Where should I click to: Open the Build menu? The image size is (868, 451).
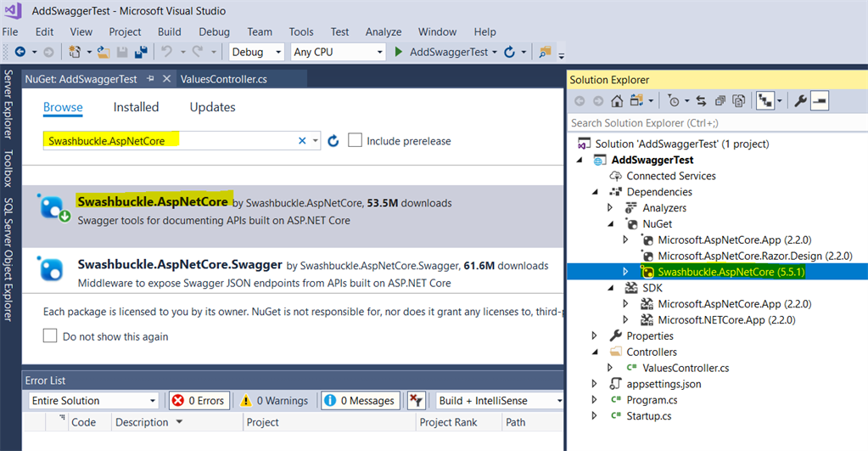point(170,31)
